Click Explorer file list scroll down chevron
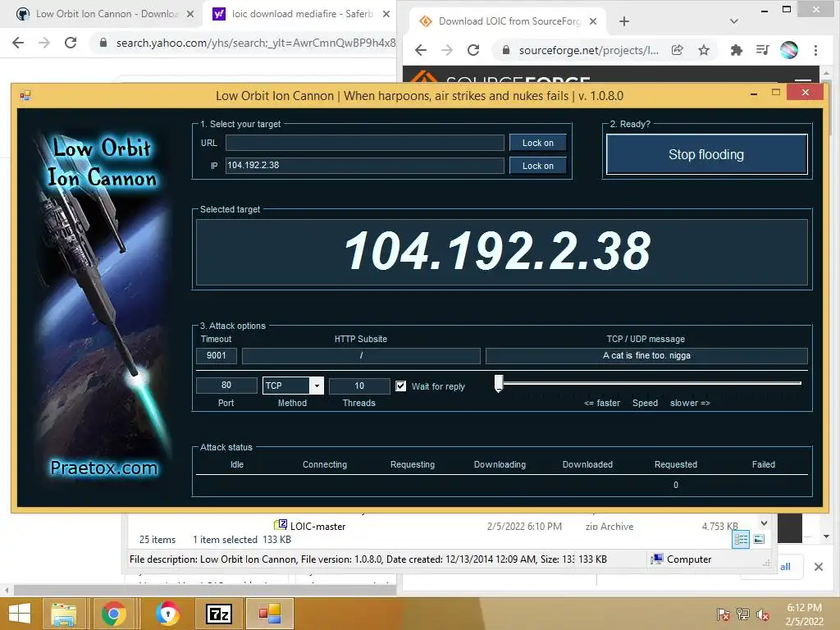Screen dimensions: 840x630 point(765,523)
